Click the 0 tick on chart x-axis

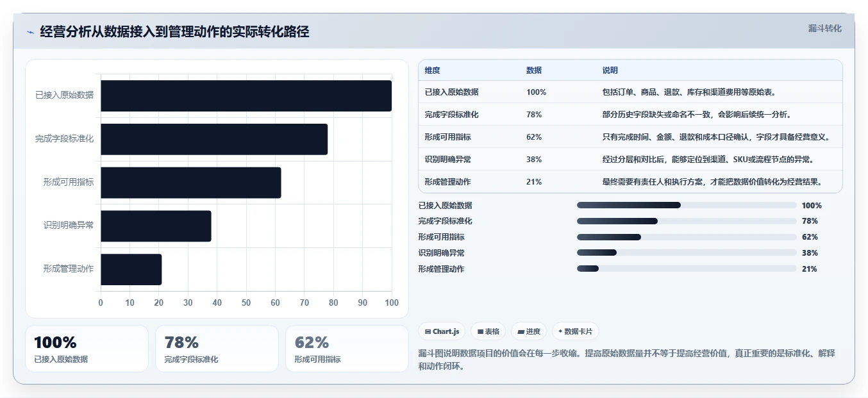101,303
